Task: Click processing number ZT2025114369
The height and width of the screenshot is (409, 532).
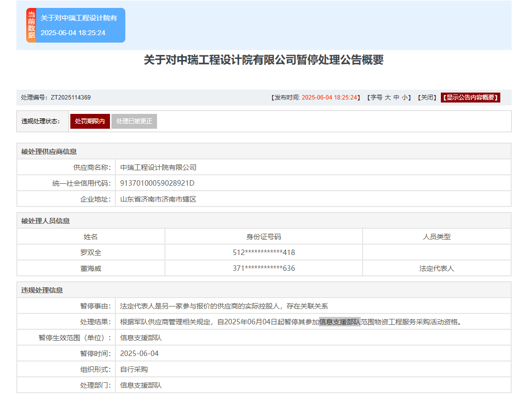Action: (70, 98)
